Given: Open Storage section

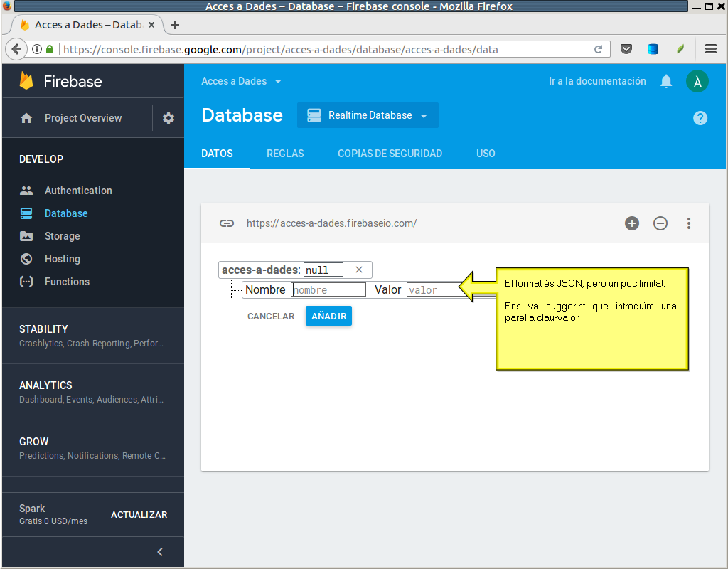Looking at the screenshot, I should 63,236.
